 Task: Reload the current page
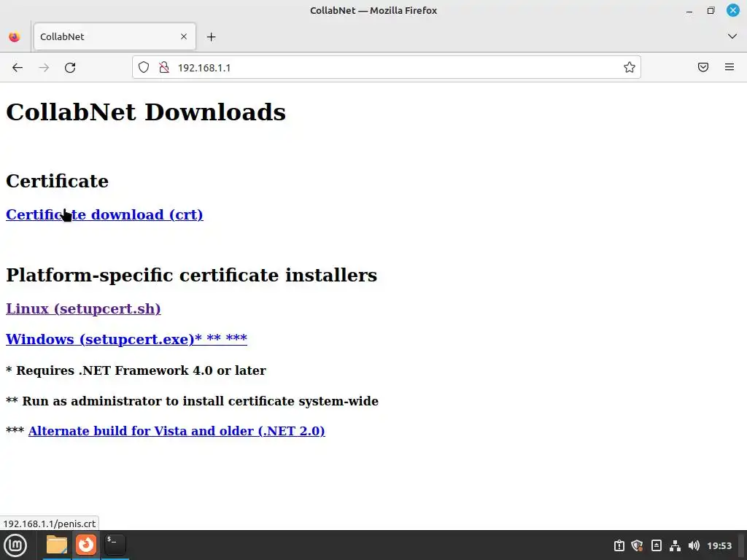[x=70, y=68]
